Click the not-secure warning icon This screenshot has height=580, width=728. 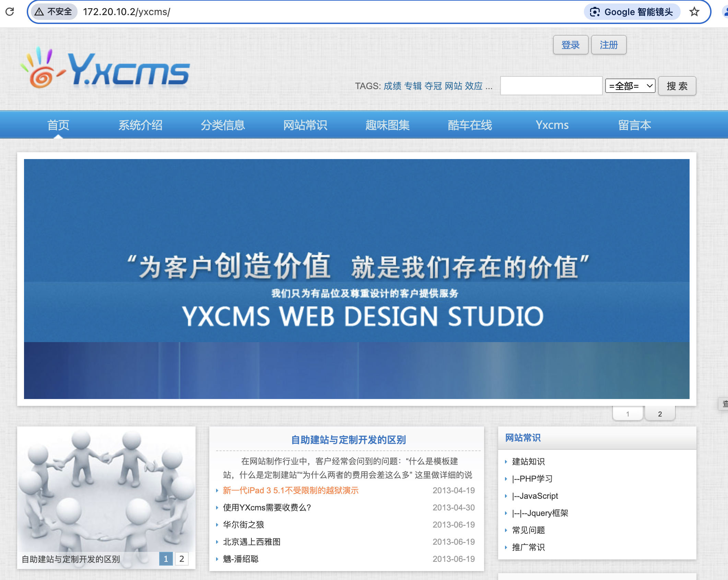(39, 12)
